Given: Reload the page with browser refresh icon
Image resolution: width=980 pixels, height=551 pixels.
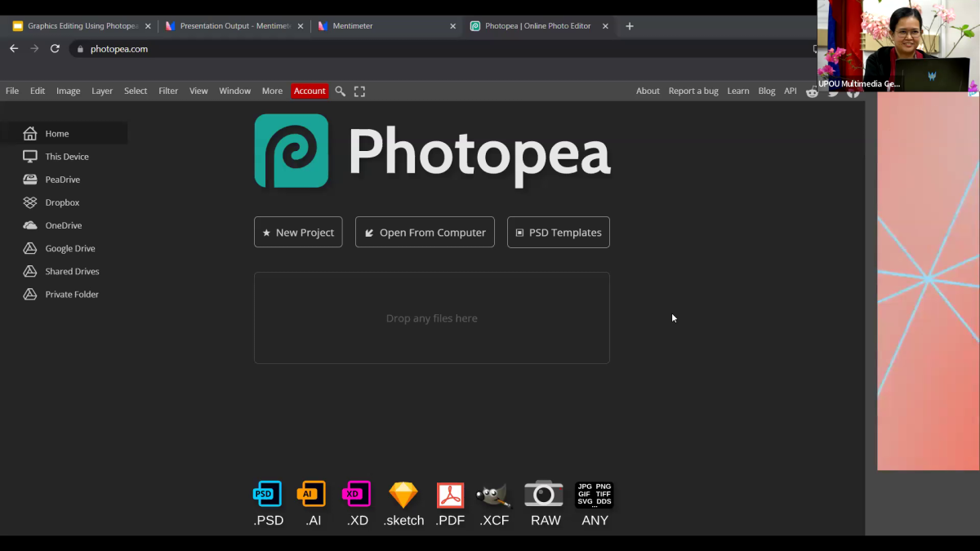Looking at the screenshot, I should (x=55, y=49).
